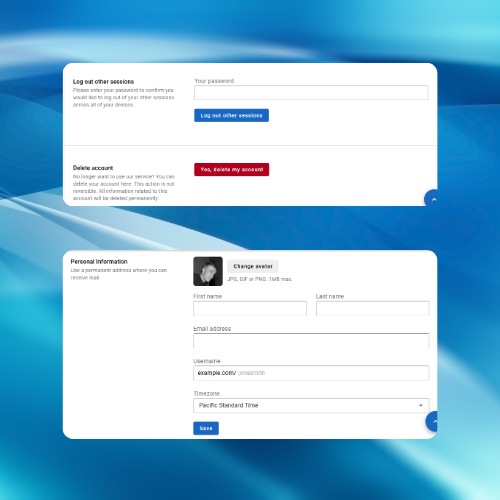500x500 pixels.
Task: Click the Username field with example.com/ prefix
Action: [311, 373]
